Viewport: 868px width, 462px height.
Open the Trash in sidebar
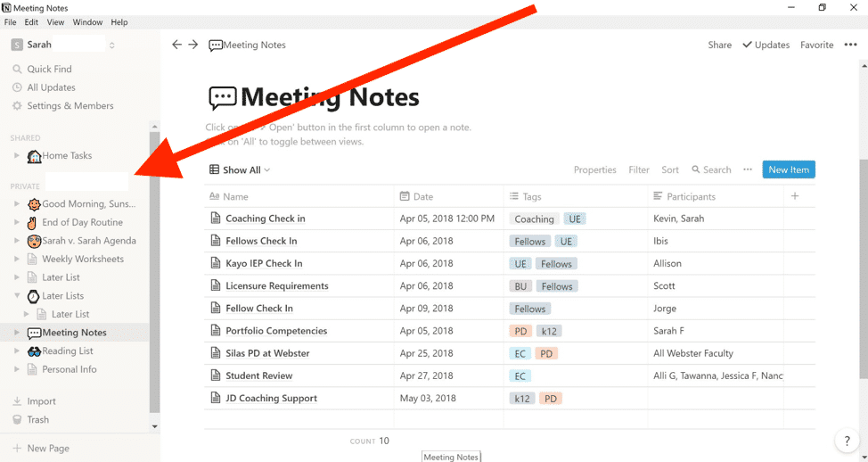(x=37, y=419)
